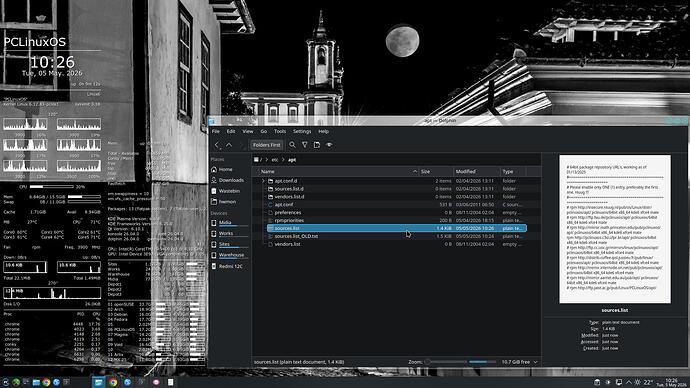This screenshot has height=388, width=690.
Task: Open the File menu
Action: [x=216, y=131]
